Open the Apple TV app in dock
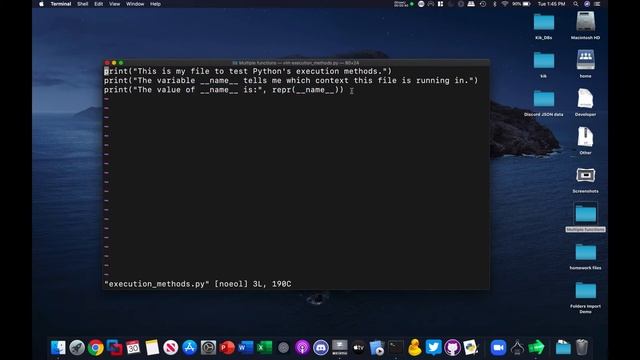The height and width of the screenshot is (360, 640). pos(358,347)
